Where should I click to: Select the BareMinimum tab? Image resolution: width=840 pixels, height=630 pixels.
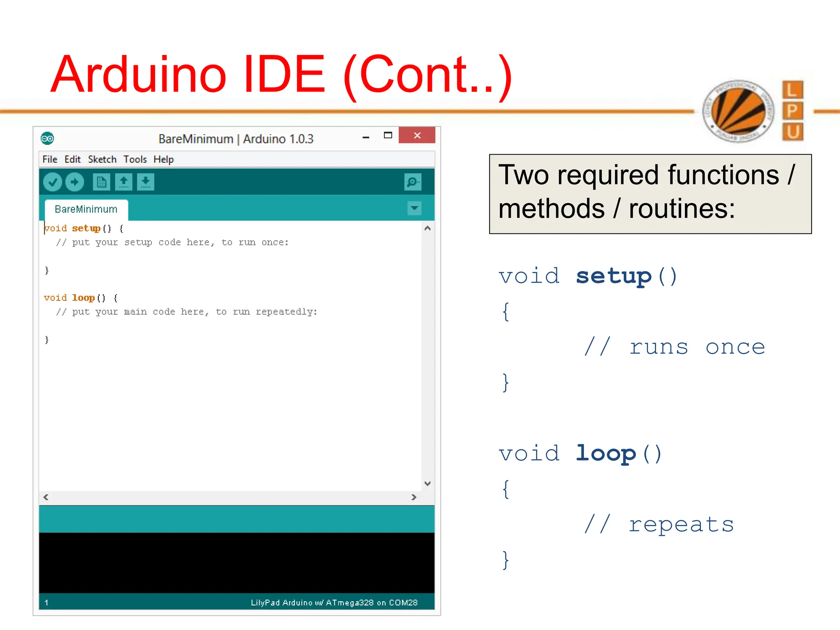(x=86, y=210)
